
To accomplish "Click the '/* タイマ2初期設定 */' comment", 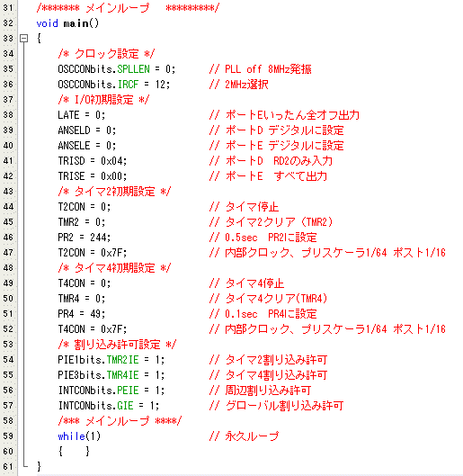I will click(114, 192).
